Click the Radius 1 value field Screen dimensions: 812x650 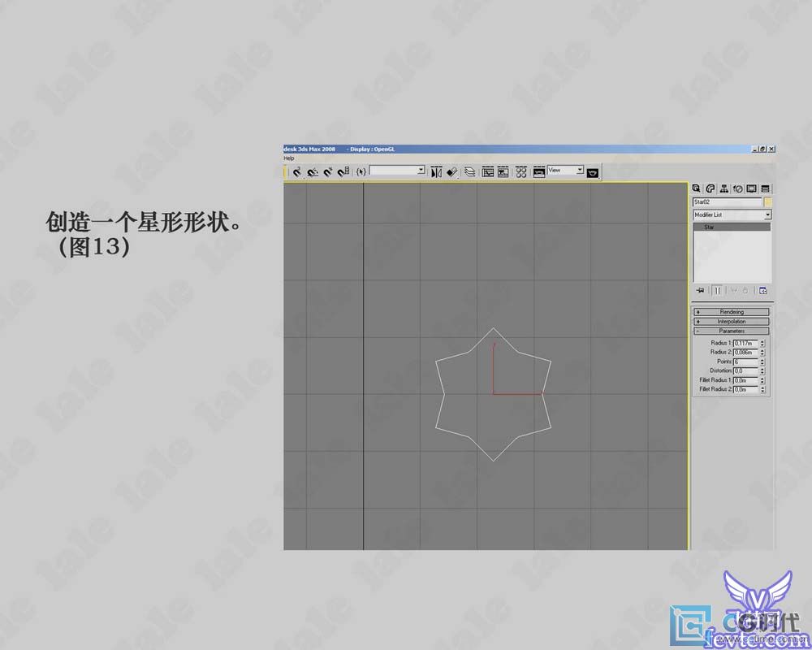[x=745, y=343]
